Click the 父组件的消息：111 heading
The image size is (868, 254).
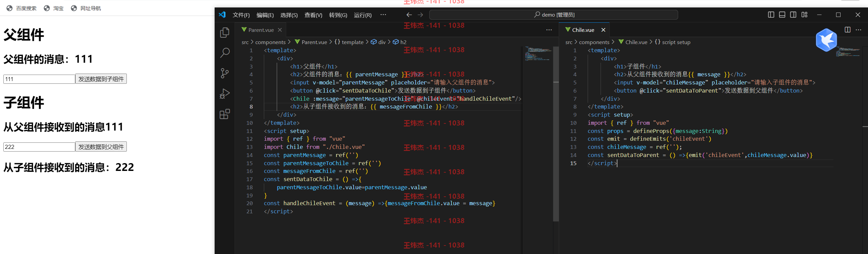(x=48, y=59)
